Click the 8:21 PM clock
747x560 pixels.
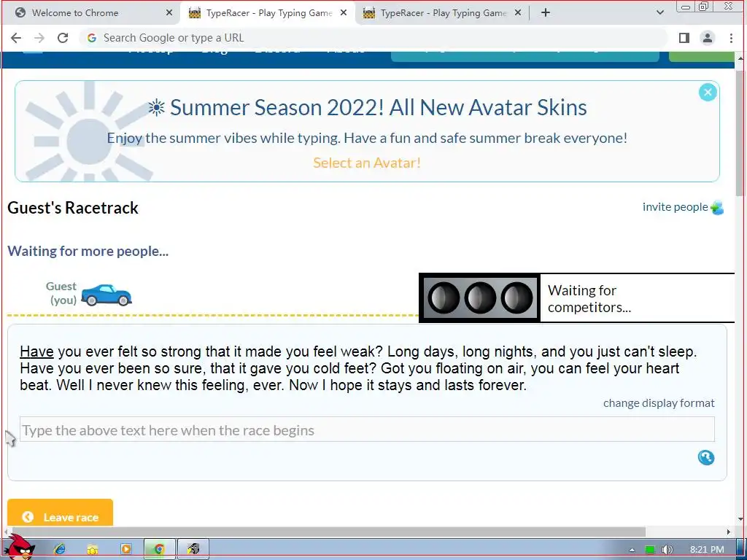[707, 550]
